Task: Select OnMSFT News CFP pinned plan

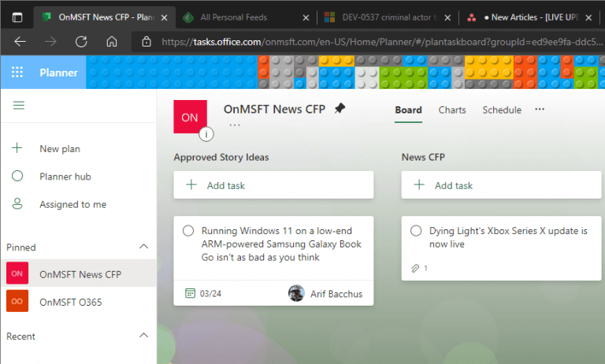Action: coord(78,273)
